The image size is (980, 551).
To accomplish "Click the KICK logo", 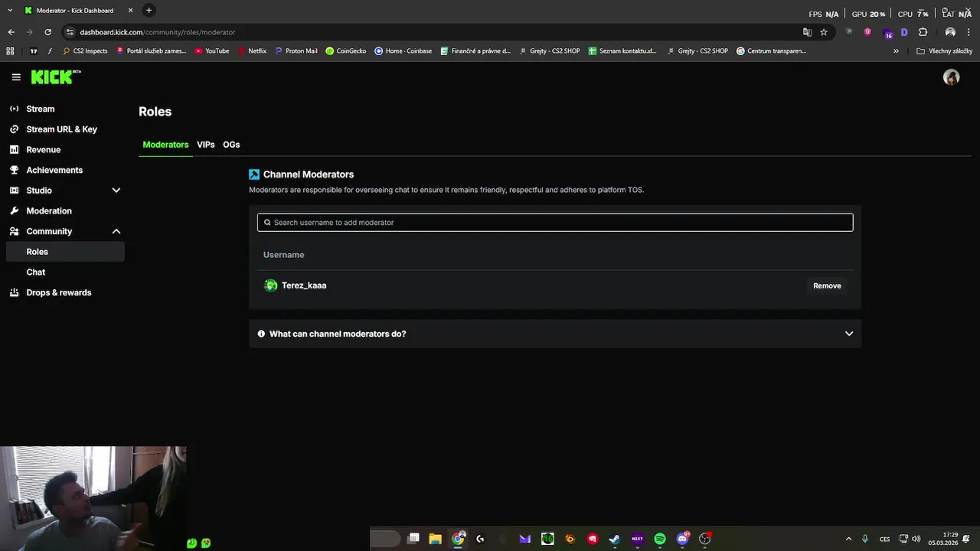I will click(55, 77).
